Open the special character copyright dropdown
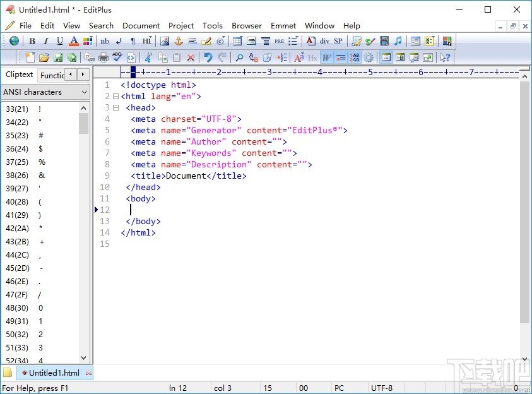Screen dimensions: 532x394 (x=220, y=41)
